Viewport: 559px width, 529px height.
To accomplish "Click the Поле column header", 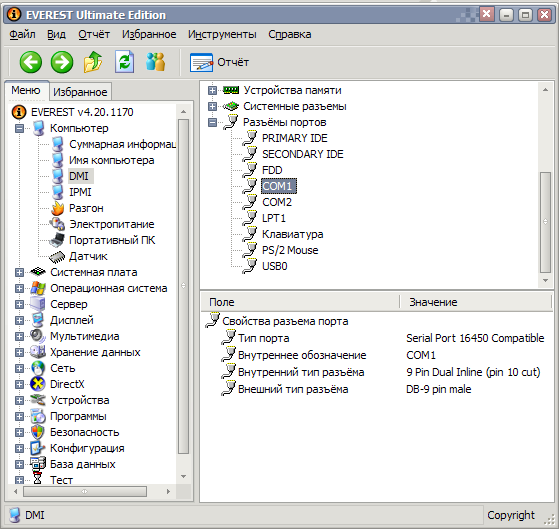I will coord(299,302).
